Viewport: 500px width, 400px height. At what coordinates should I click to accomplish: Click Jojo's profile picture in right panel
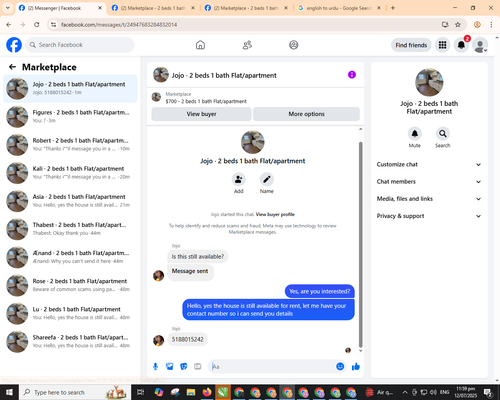[429, 82]
